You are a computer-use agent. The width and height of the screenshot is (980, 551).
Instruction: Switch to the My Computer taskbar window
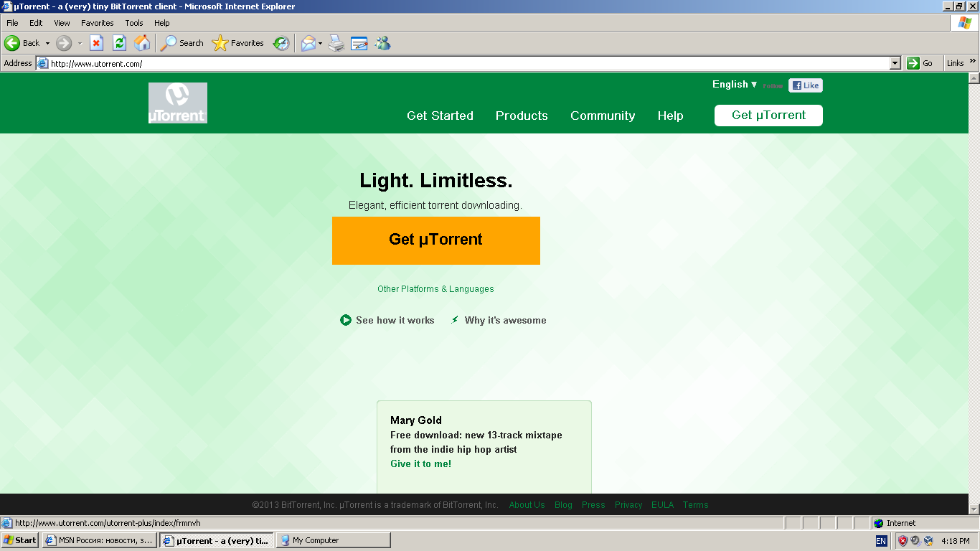click(x=333, y=540)
